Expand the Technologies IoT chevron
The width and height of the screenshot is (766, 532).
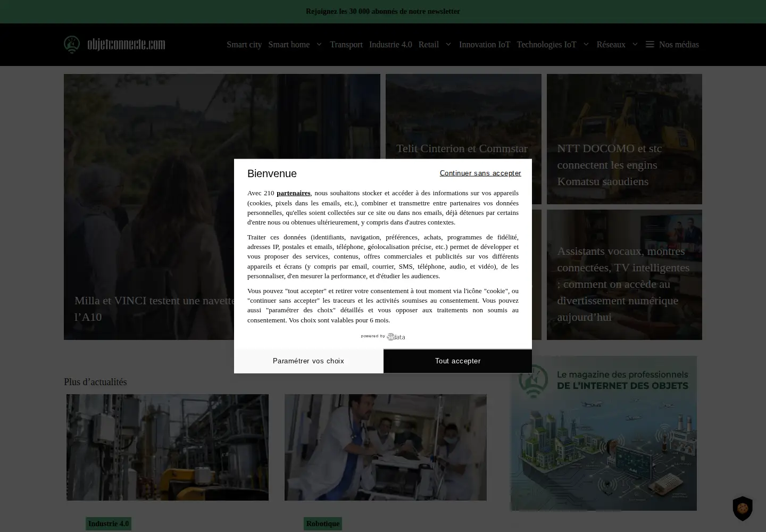[x=586, y=45]
